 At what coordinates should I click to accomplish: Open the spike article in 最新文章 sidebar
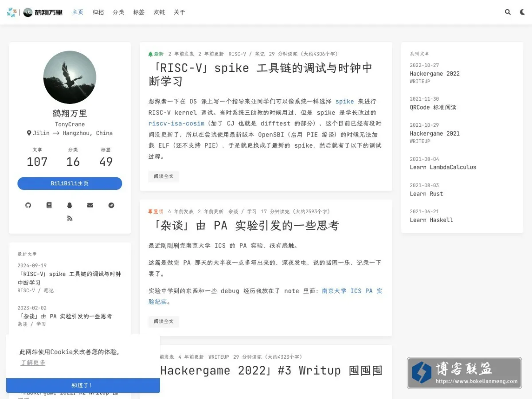point(70,278)
